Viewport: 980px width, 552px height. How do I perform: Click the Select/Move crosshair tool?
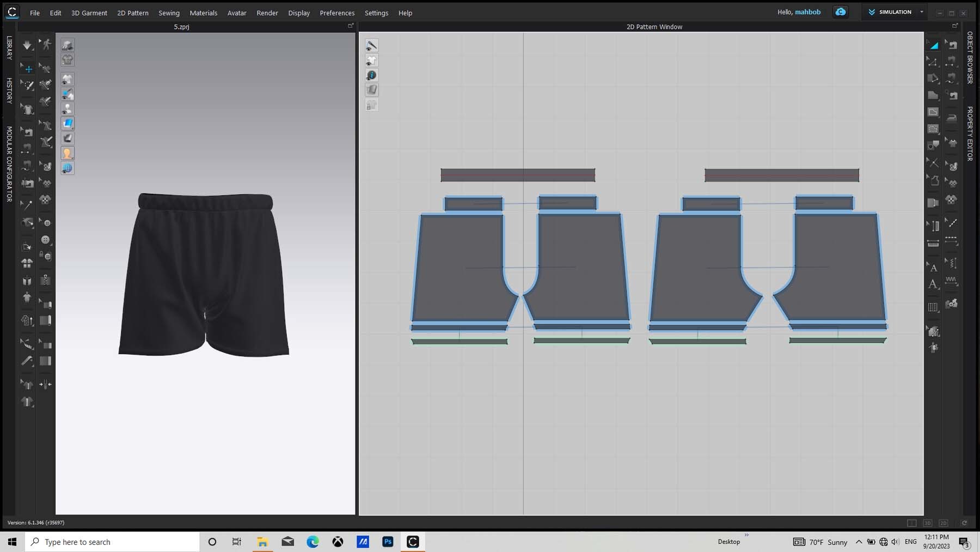tap(28, 69)
